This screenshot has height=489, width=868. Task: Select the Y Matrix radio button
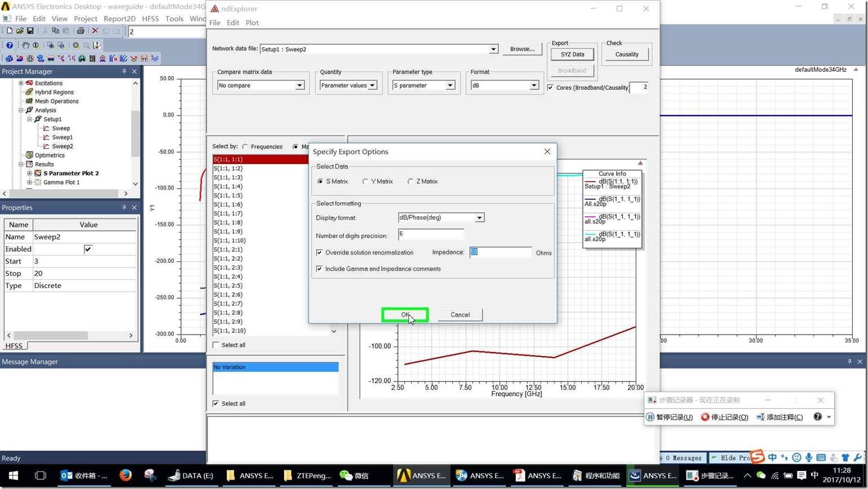click(365, 181)
